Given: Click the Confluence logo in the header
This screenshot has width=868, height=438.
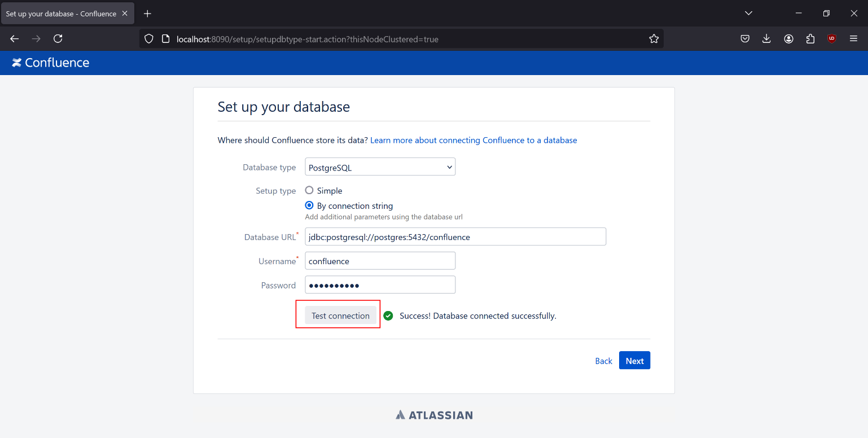Looking at the screenshot, I should click(51, 63).
